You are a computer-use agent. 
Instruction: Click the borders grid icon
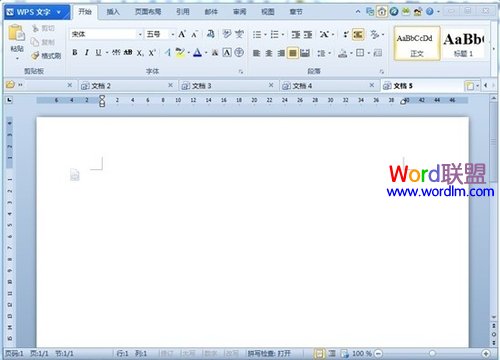point(360,53)
